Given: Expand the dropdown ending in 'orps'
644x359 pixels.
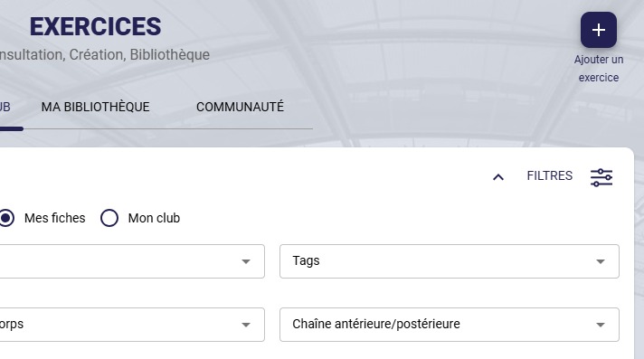Looking at the screenshot, I should tap(132, 325).
